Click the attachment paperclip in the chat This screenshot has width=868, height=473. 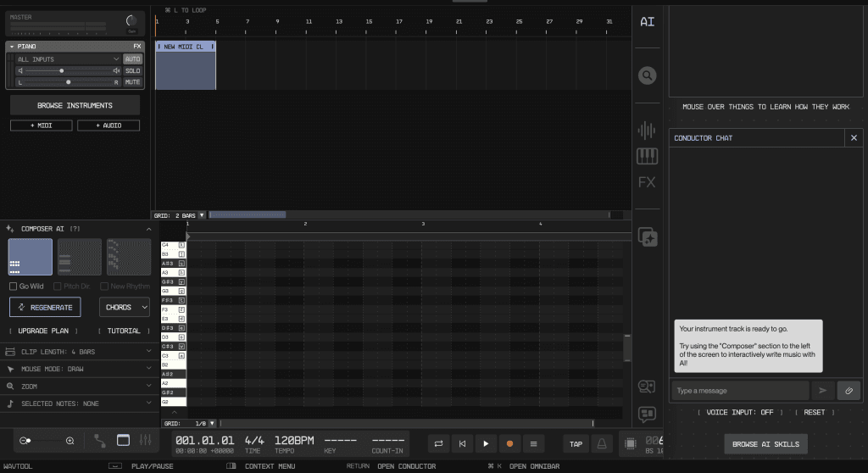click(848, 390)
